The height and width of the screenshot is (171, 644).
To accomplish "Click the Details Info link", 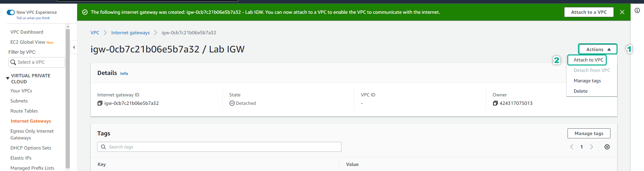I will (x=124, y=74).
